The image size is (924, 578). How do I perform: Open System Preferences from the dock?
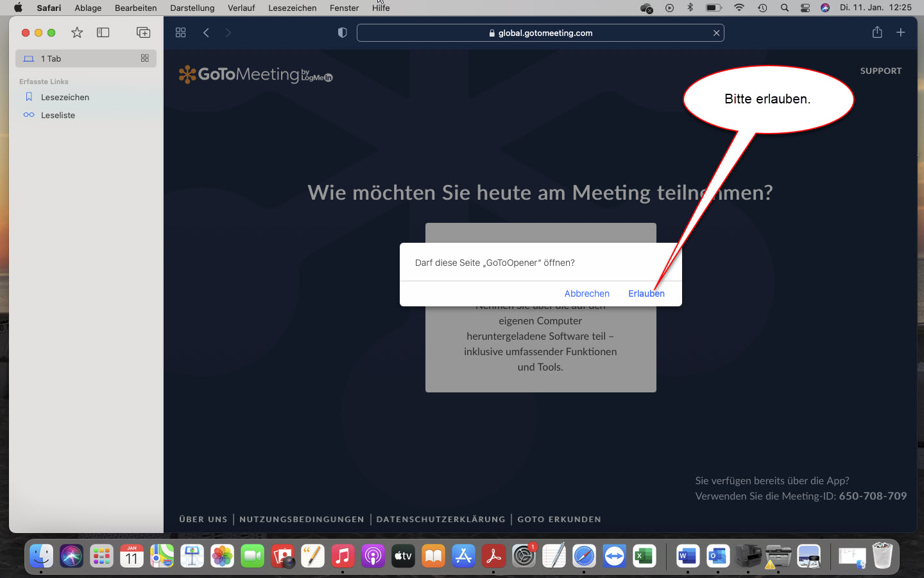pos(524,556)
